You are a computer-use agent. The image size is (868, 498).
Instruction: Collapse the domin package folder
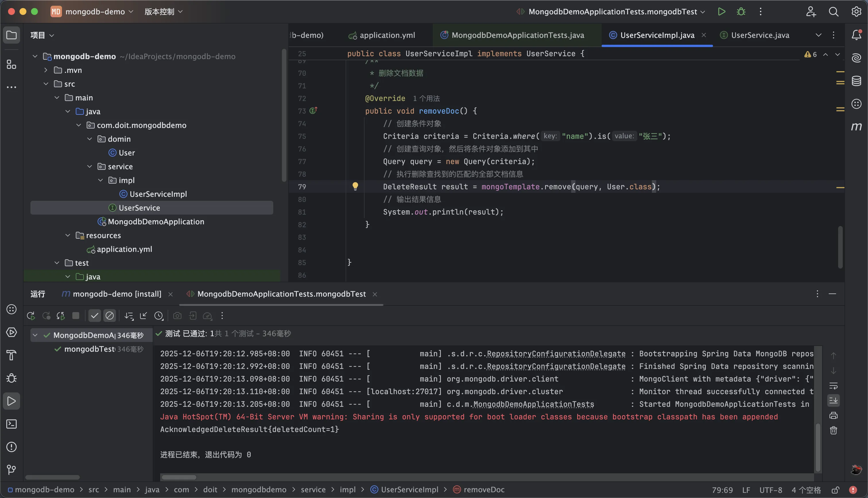(x=90, y=139)
